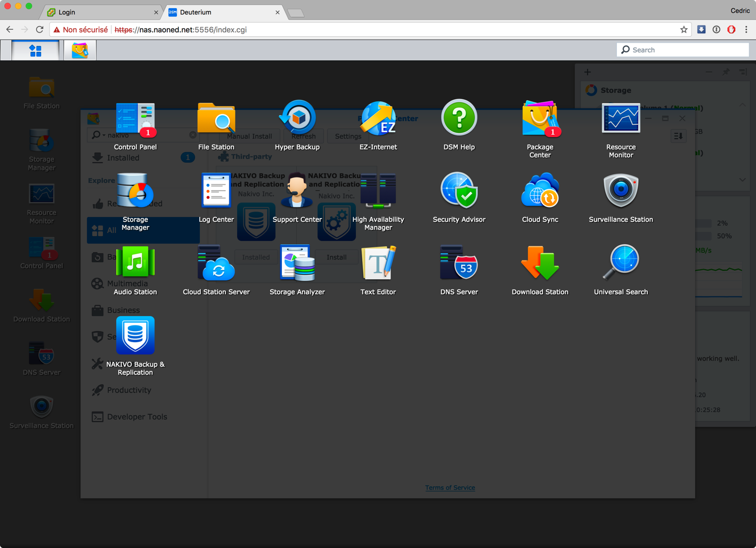Collapse the Storage widget section

click(x=742, y=105)
